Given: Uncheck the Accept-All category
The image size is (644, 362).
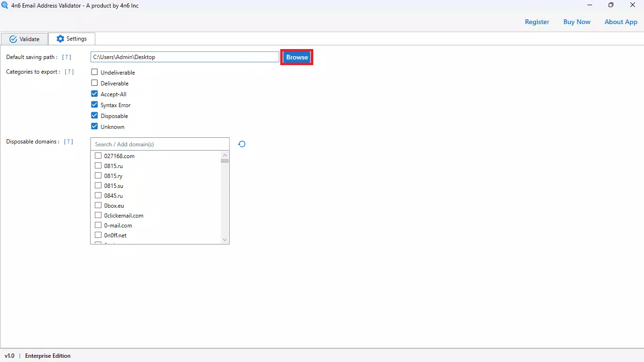Looking at the screenshot, I should click(x=94, y=94).
